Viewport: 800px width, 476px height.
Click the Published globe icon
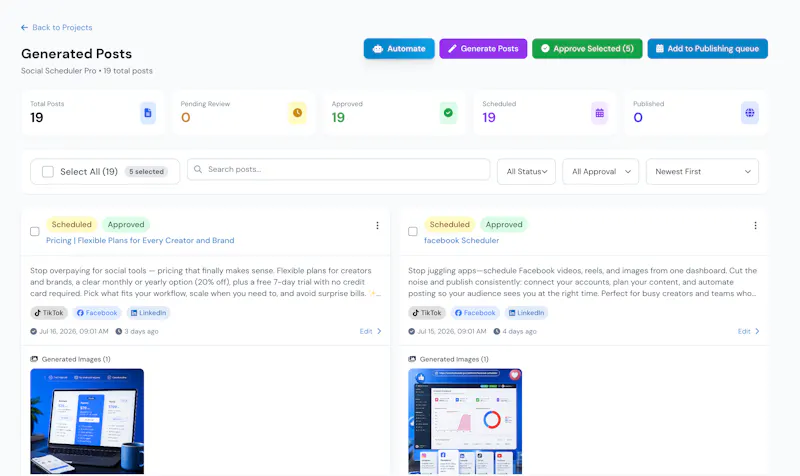click(x=749, y=113)
